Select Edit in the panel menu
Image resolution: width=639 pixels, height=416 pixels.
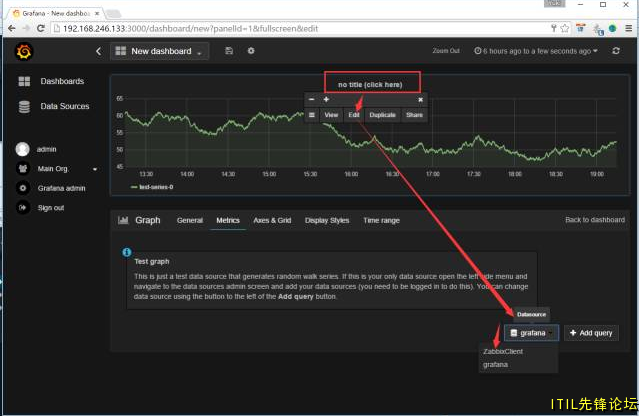(354, 115)
